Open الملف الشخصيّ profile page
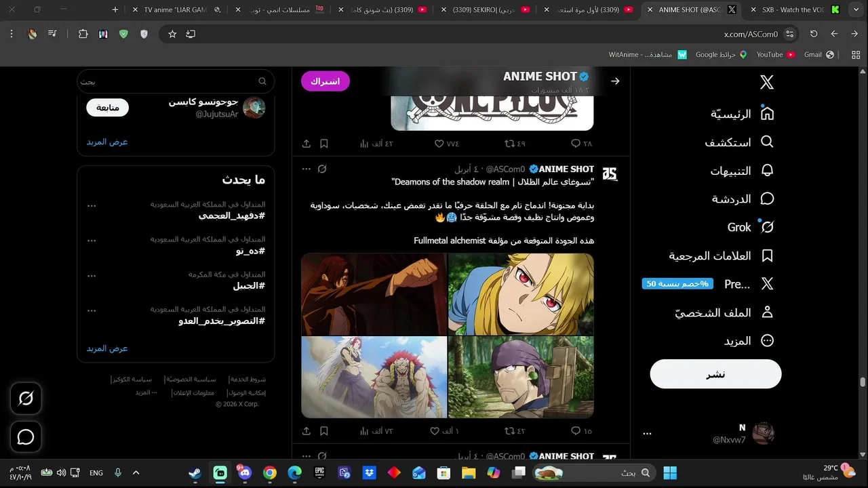This screenshot has width=868, height=488. click(724, 313)
